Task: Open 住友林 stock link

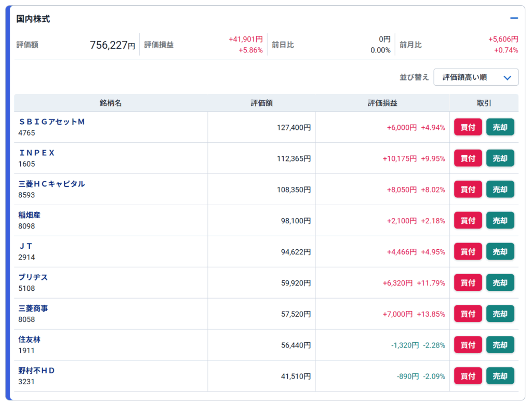Action: point(29,340)
